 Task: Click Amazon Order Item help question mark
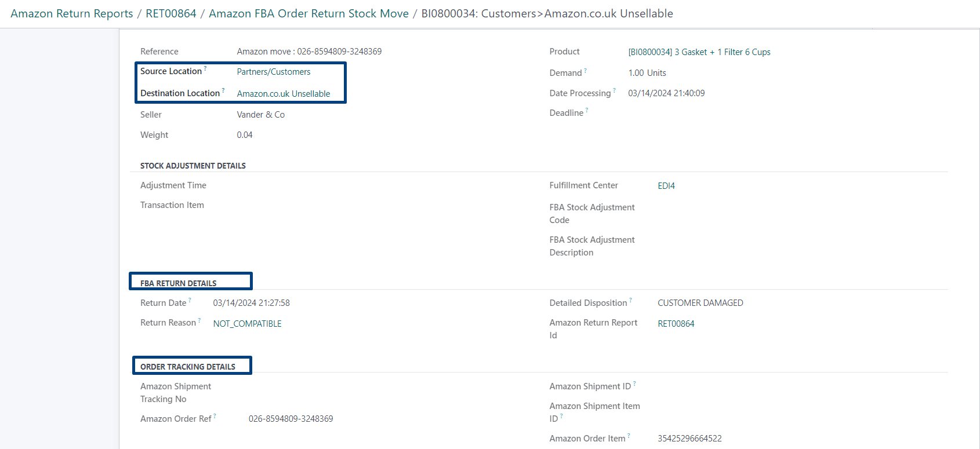pyautogui.click(x=629, y=436)
